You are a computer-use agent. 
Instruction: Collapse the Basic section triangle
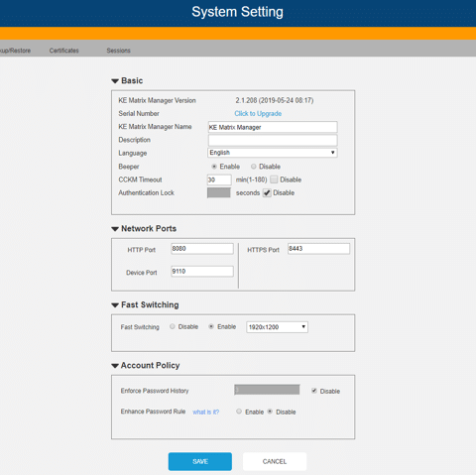[x=115, y=81]
